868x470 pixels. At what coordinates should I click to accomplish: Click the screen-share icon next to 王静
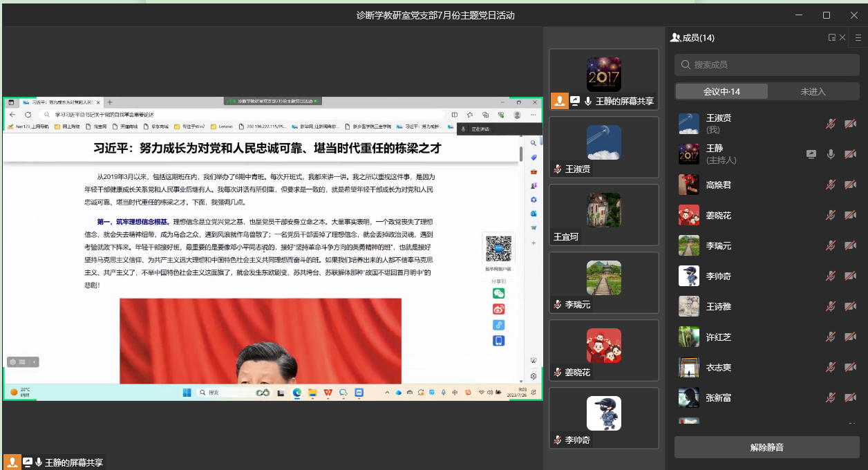(x=811, y=155)
